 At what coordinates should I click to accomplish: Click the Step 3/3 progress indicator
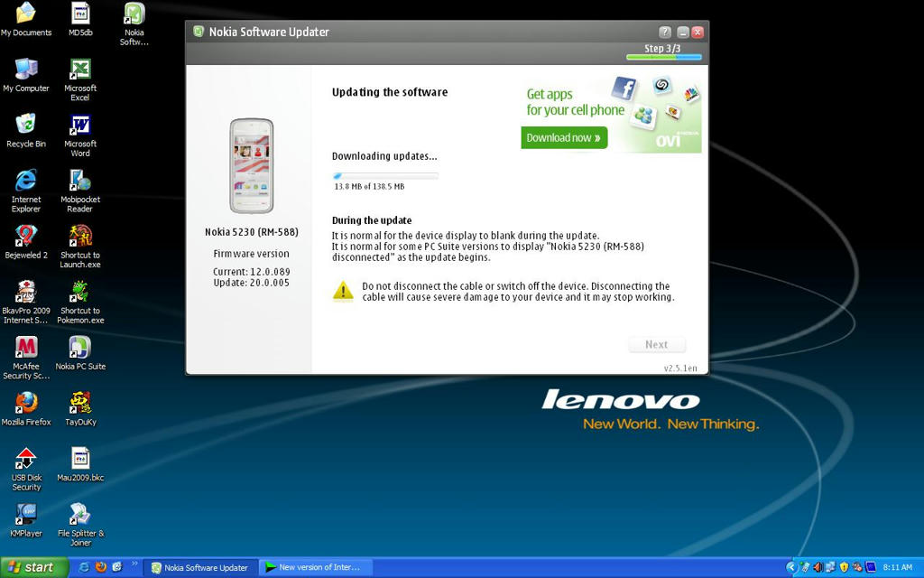click(x=663, y=51)
